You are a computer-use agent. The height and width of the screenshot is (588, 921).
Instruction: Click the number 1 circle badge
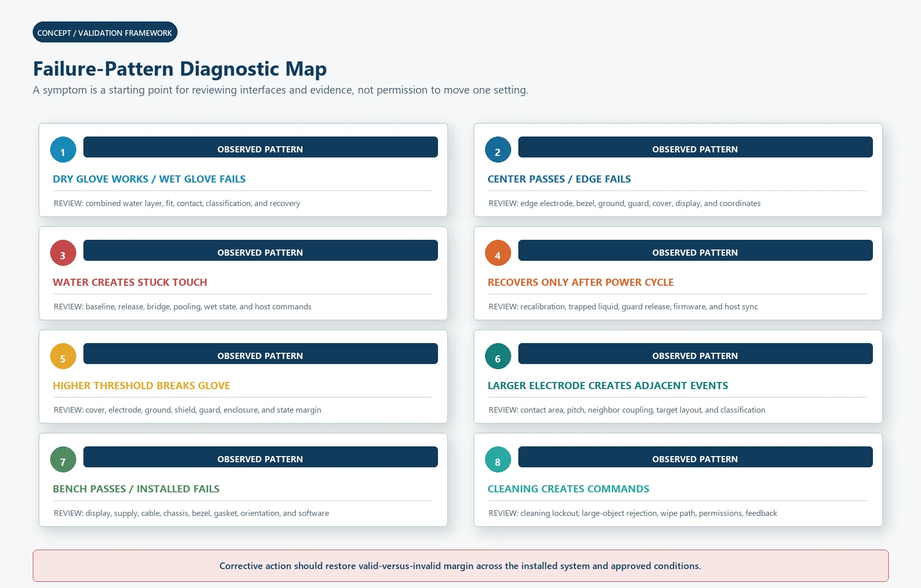tap(63, 150)
